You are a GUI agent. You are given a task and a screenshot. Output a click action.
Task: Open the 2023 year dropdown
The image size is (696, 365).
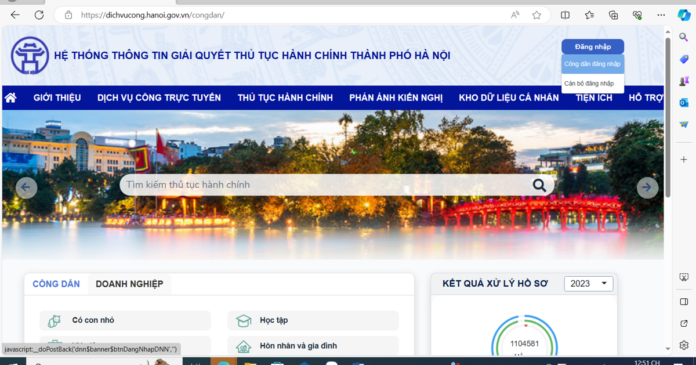[x=589, y=284]
